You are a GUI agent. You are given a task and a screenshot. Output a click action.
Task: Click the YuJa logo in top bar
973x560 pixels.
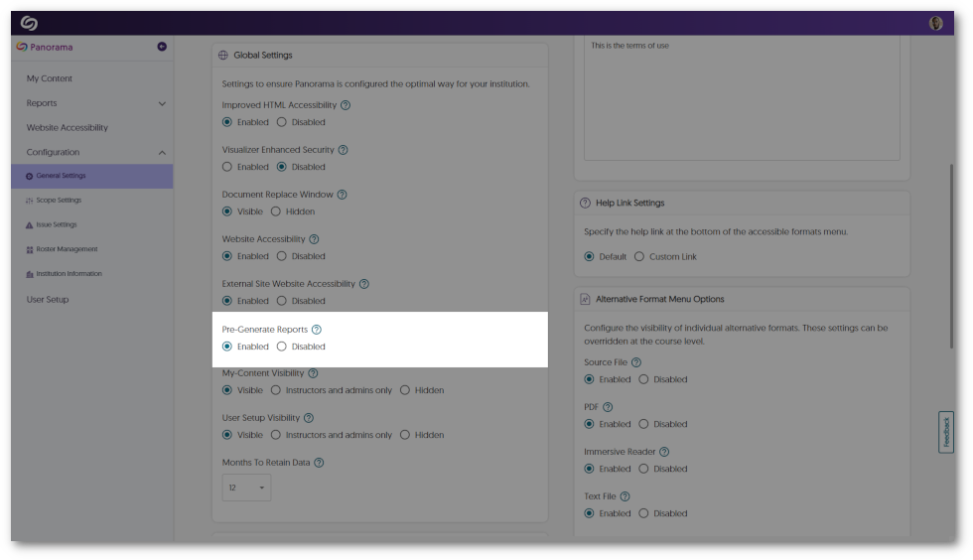(x=29, y=23)
